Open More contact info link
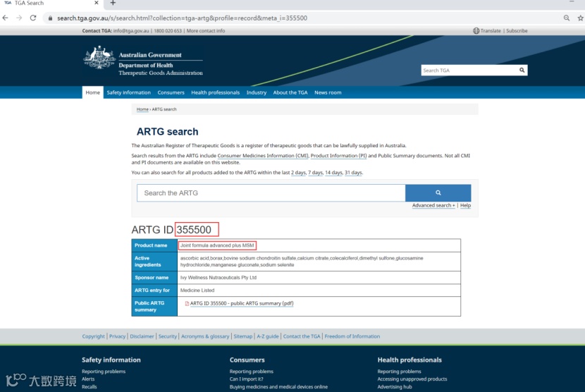The width and height of the screenshot is (585, 392). point(206,30)
